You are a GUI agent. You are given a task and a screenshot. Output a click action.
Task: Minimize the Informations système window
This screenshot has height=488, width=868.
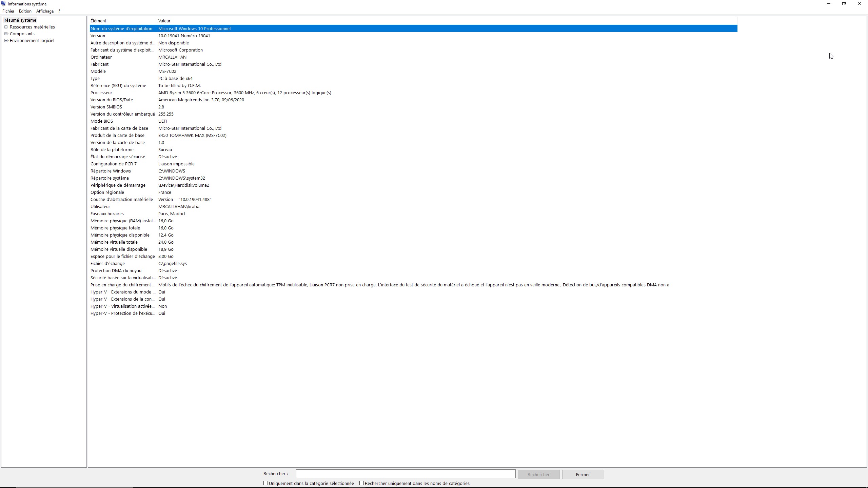(x=829, y=4)
